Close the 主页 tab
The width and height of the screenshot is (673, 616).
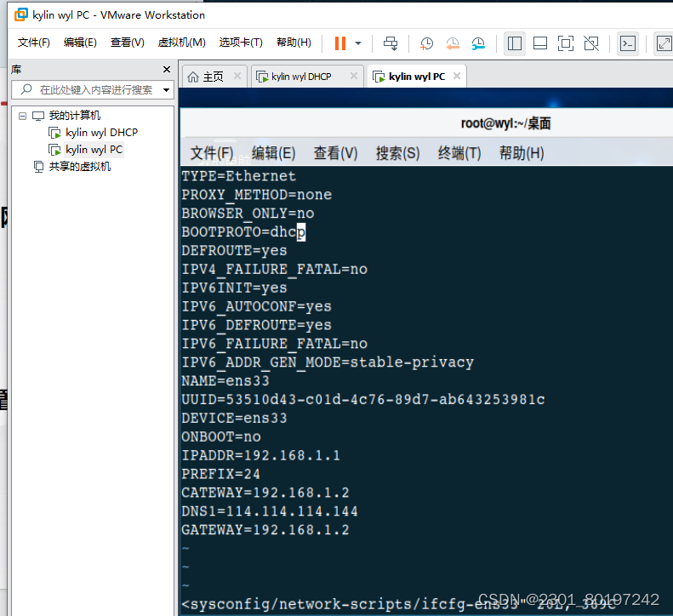pyautogui.click(x=237, y=76)
